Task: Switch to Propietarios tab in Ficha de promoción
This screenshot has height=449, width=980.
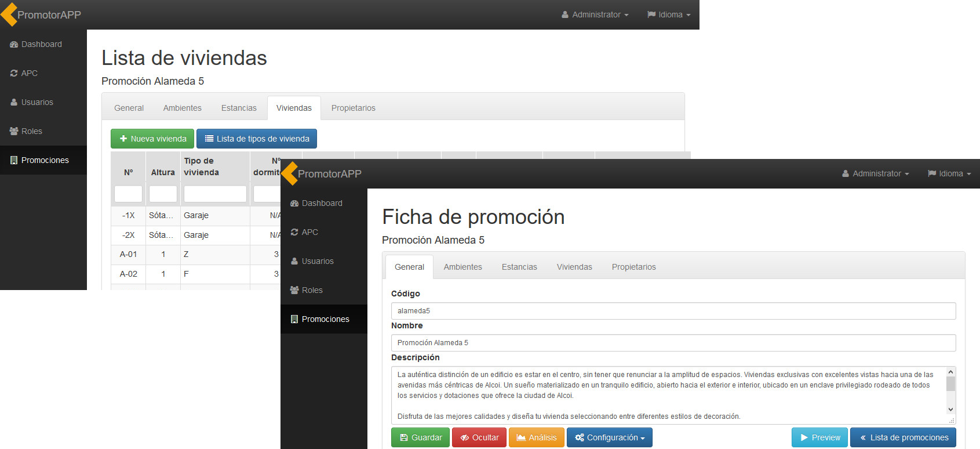Action: click(634, 267)
